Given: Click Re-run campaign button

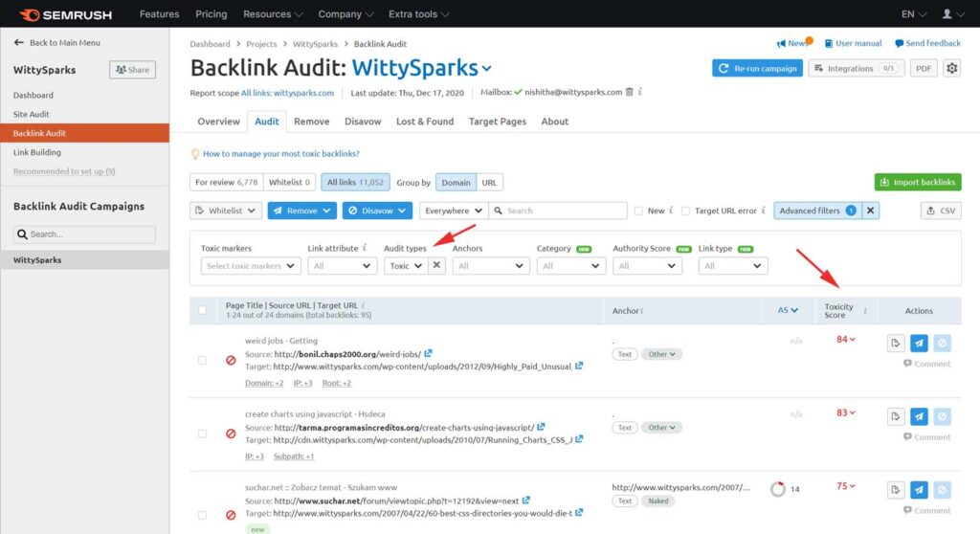Looking at the screenshot, I should pyautogui.click(x=758, y=68).
